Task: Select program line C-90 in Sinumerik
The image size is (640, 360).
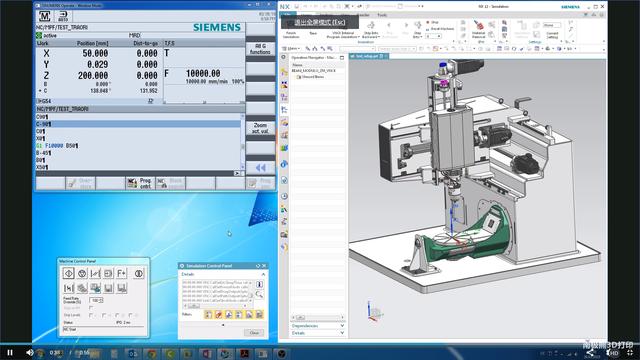Action: [138, 124]
